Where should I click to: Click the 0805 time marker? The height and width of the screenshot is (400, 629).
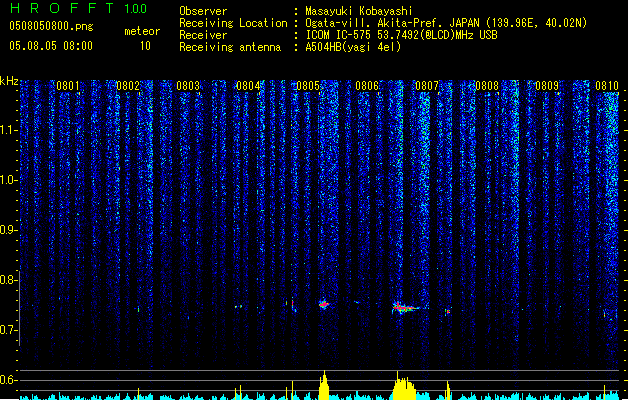(x=308, y=86)
